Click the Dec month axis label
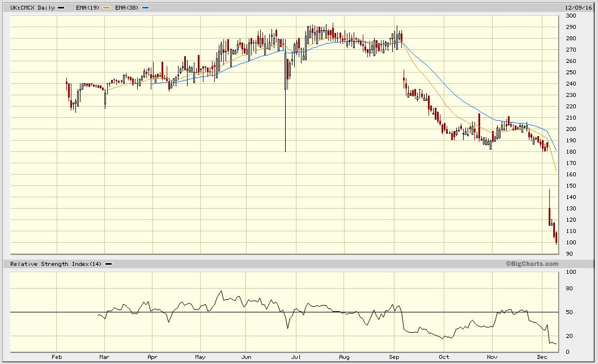 pos(542,357)
